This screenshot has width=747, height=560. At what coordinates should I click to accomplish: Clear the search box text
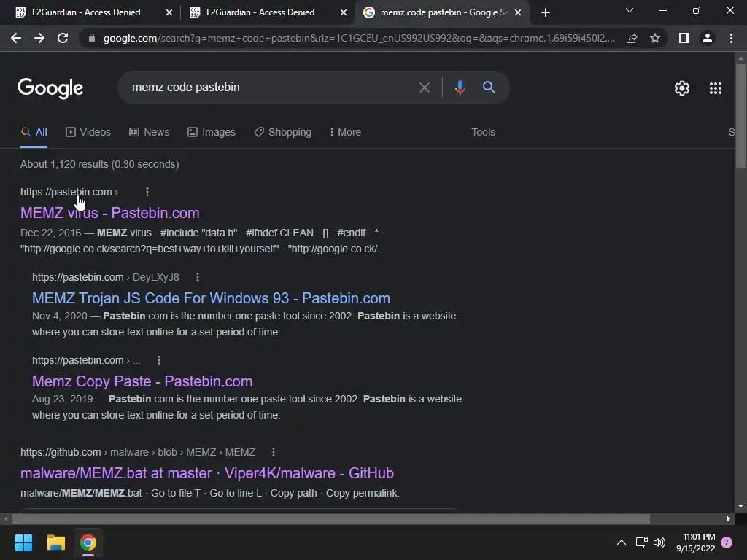click(424, 87)
